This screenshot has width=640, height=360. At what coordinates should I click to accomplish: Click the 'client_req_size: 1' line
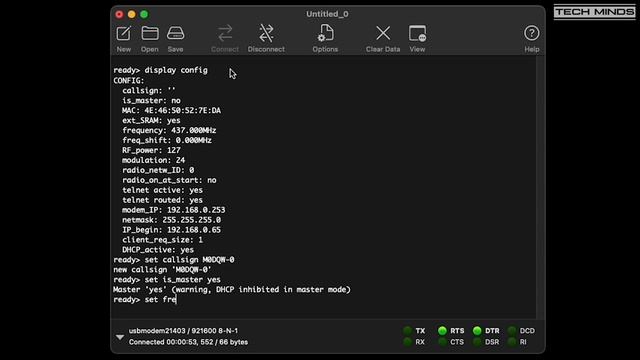pos(162,240)
